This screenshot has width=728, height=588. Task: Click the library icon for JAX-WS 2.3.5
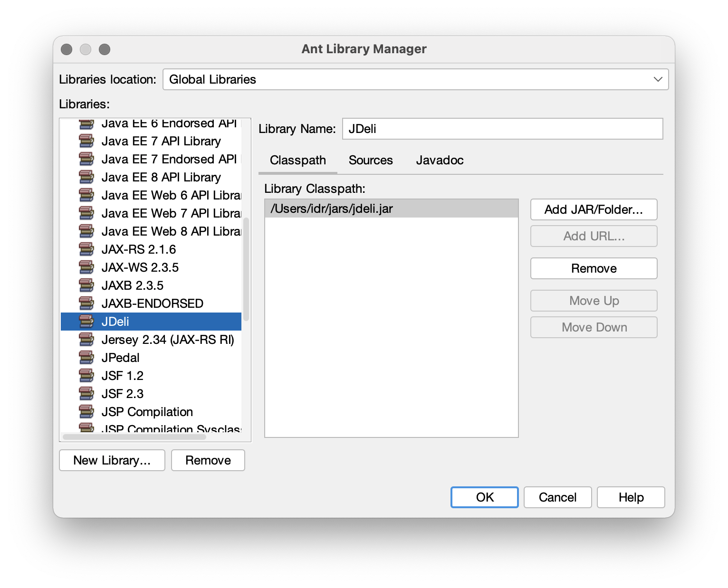(87, 267)
